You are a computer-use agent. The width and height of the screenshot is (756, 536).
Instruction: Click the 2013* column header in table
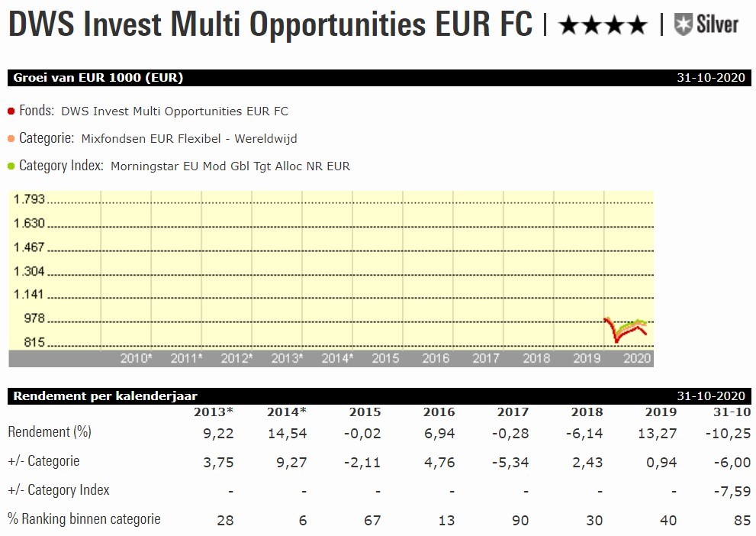tap(214, 412)
